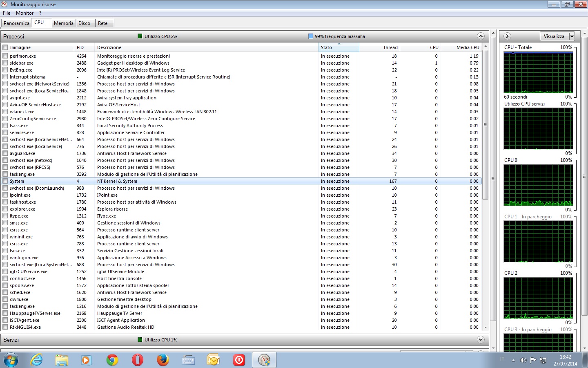The width and height of the screenshot is (588, 368).
Task: Open the Visualizza dropdown arrow
Action: coord(572,36)
